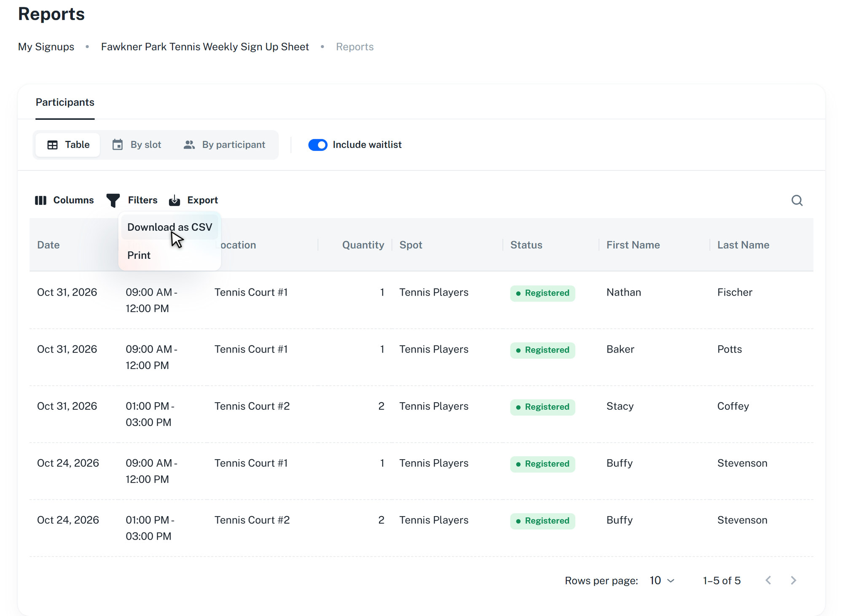The width and height of the screenshot is (843, 616).
Task: Select Print from the export menu
Action: (x=169, y=255)
